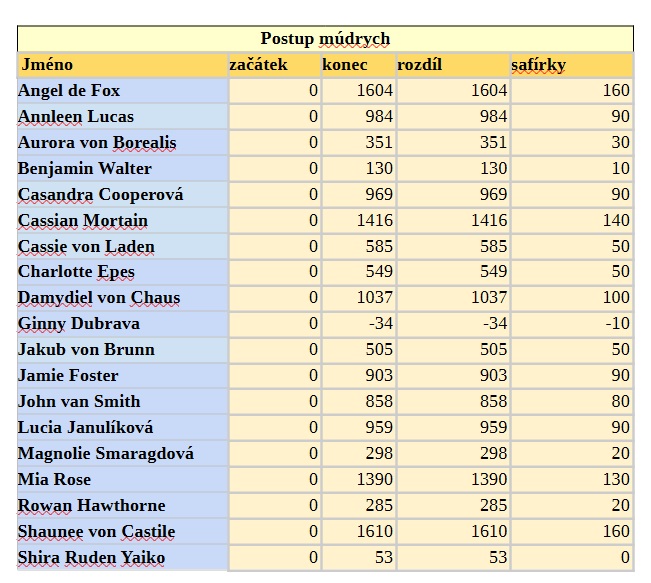Image resolution: width=651 pixels, height=583 pixels.
Task: Click the 'Aurora von Borealis' cell
Action: 97,143
